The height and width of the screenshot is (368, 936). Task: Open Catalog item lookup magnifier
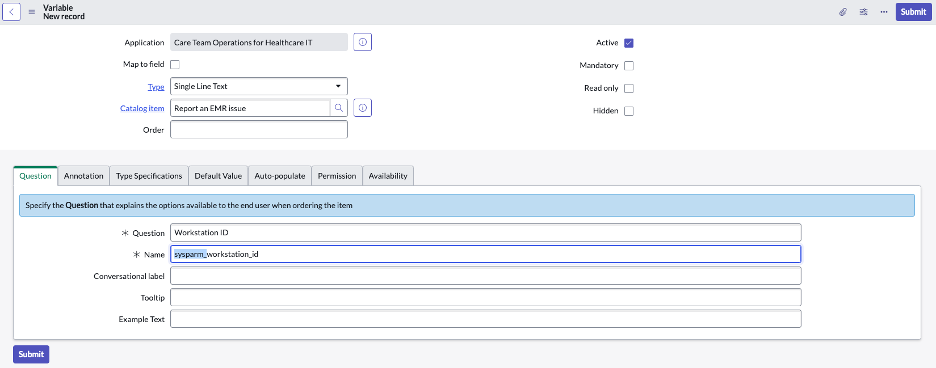click(338, 108)
